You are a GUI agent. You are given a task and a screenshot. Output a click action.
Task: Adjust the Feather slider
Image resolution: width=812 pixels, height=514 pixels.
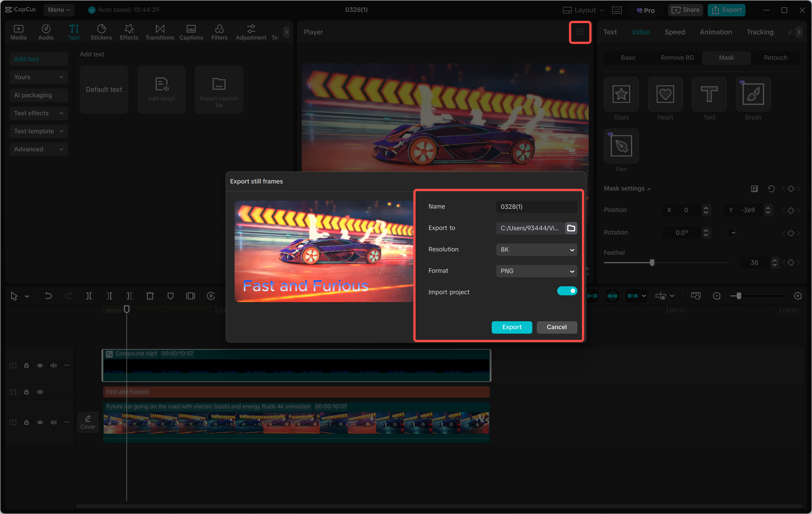652,263
